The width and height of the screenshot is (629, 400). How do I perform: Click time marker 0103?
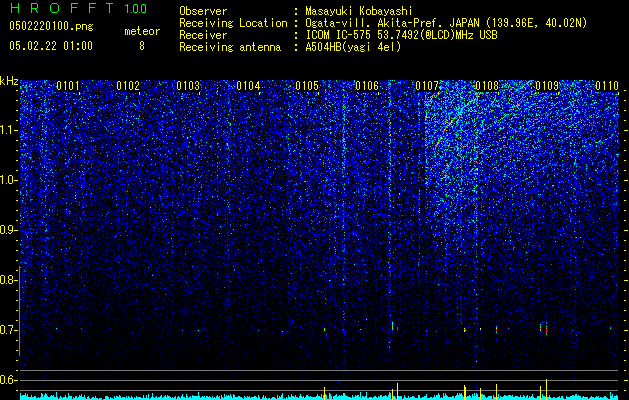(188, 86)
